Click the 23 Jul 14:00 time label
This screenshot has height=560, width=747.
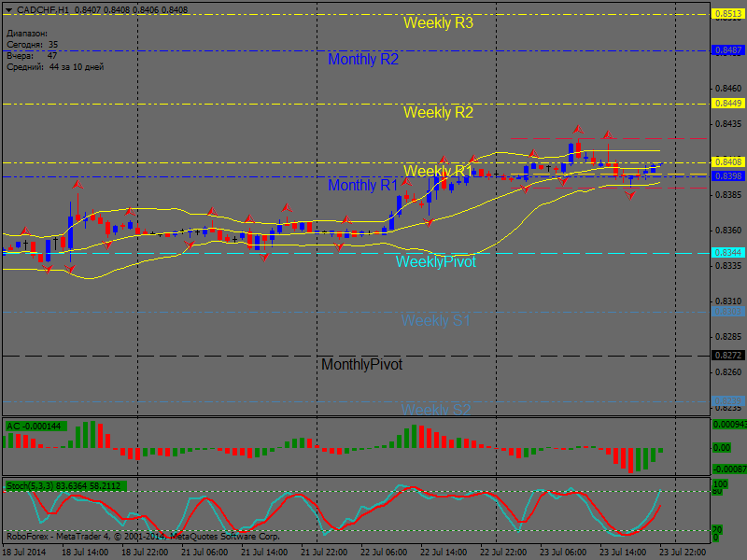click(622, 552)
